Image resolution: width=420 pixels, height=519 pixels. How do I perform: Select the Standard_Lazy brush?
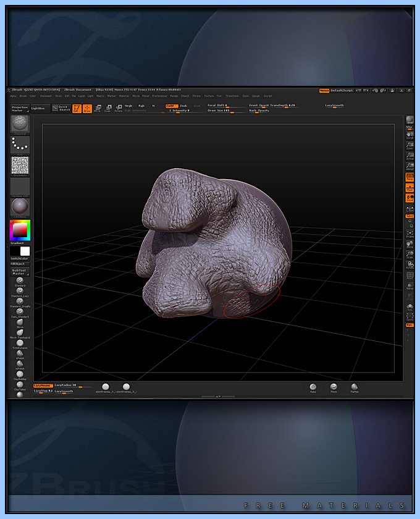coord(20,292)
